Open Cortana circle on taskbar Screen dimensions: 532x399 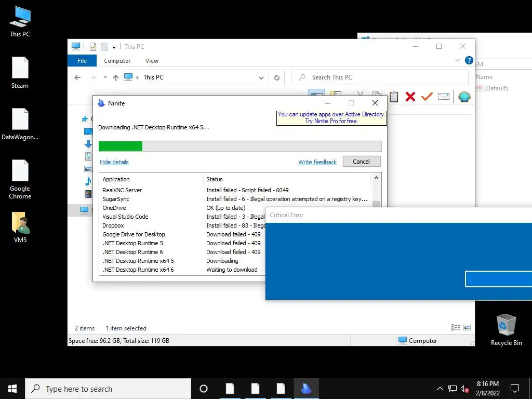click(204, 389)
